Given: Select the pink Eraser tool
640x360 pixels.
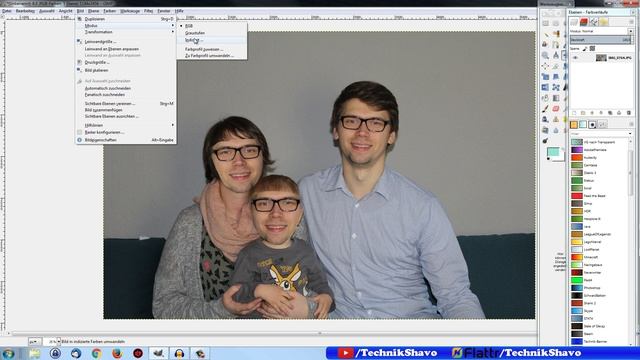Looking at the screenshot, I should [x=556, y=109].
